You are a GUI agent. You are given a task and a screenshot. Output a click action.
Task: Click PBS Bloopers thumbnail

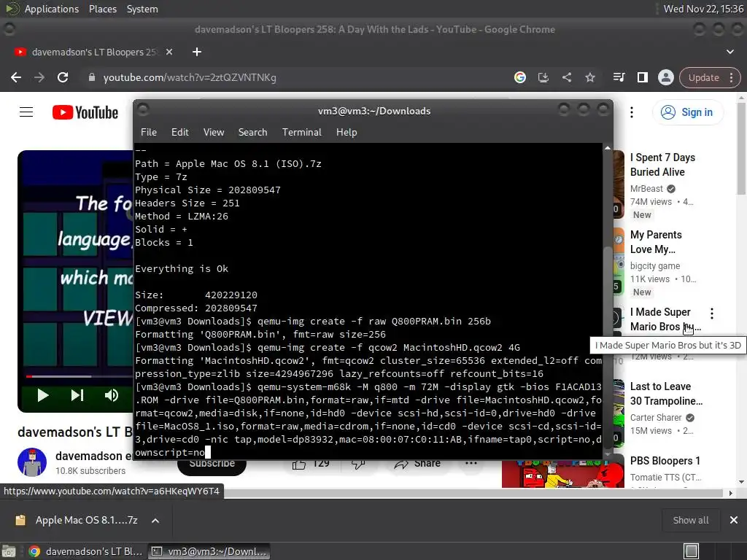pyautogui.click(x=562, y=474)
